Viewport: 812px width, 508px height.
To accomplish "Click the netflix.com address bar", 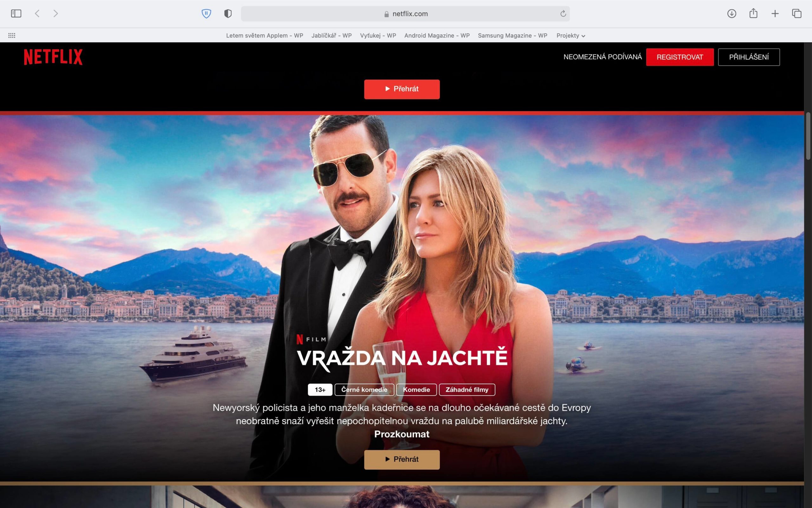I will 405,13.
